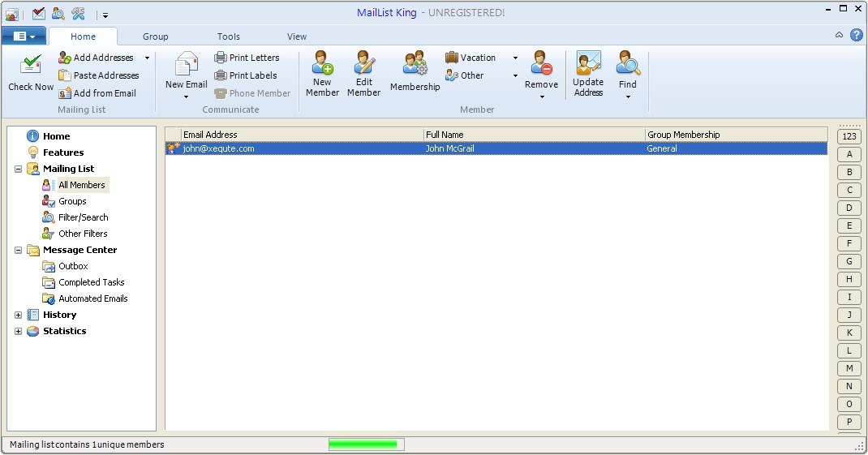The image size is (868, 455).
Task: Open the blue application menu button
Action: pos(24,36)
